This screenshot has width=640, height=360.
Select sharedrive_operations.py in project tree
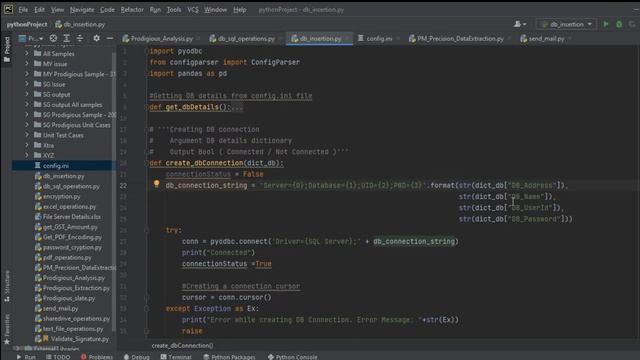76,318
